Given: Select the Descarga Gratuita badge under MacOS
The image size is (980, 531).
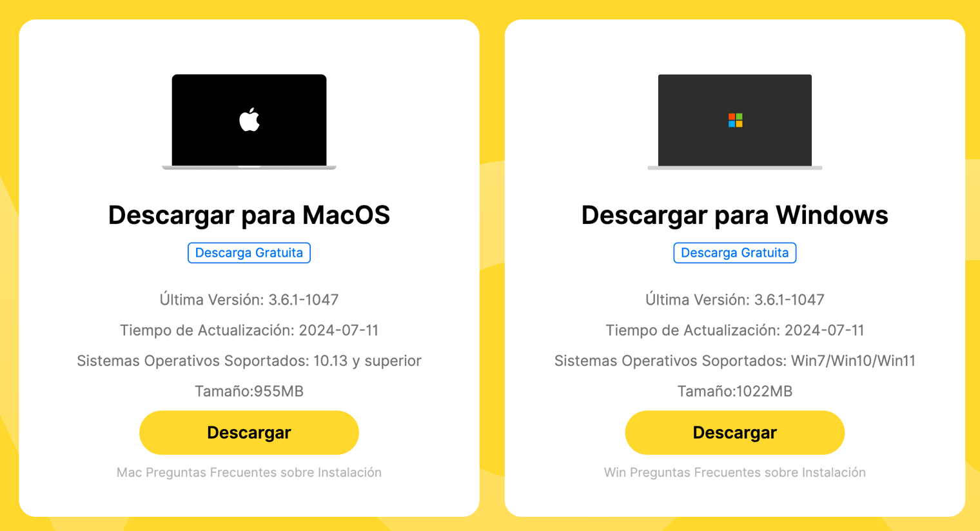Looking at the screenshot, I should pos(249,253).
